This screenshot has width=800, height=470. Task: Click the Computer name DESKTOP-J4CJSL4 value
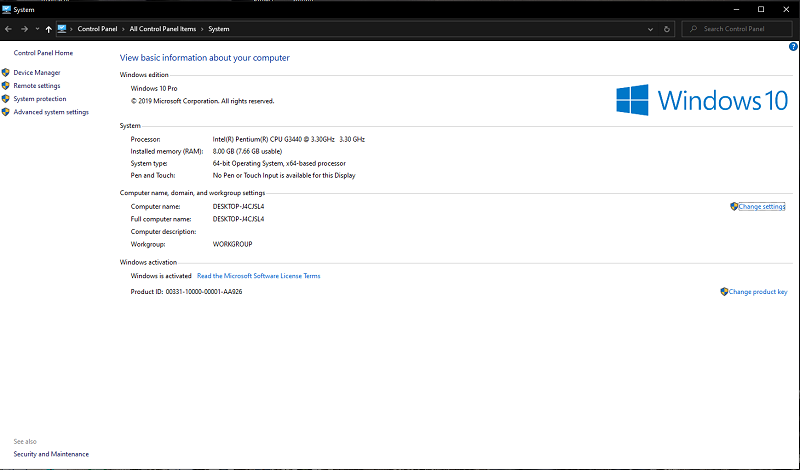[238, 207]
